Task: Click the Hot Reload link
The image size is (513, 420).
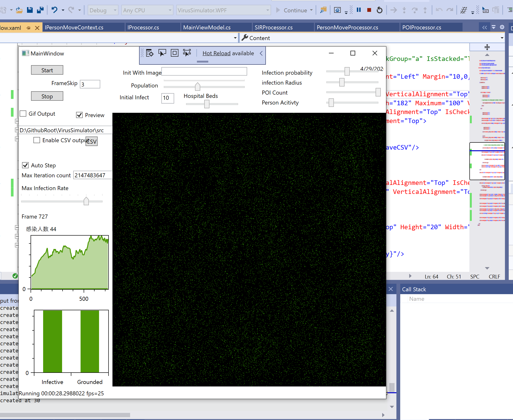Action: (216, 53)
